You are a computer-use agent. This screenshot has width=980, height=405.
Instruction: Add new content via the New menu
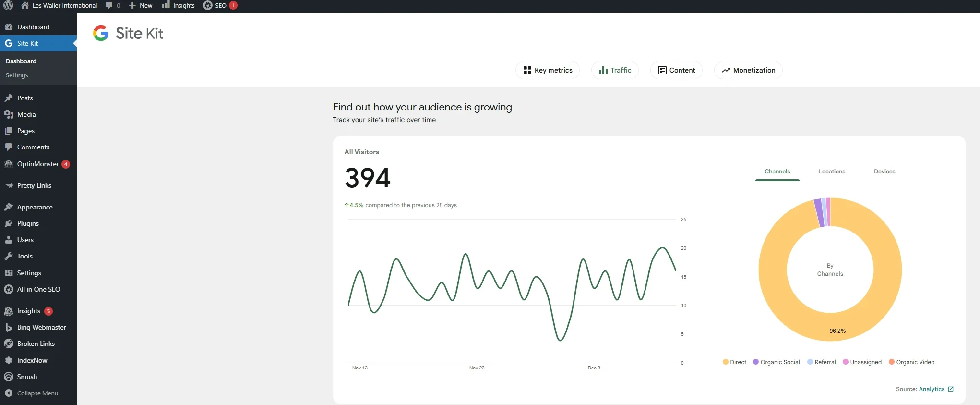coord(141,6)
